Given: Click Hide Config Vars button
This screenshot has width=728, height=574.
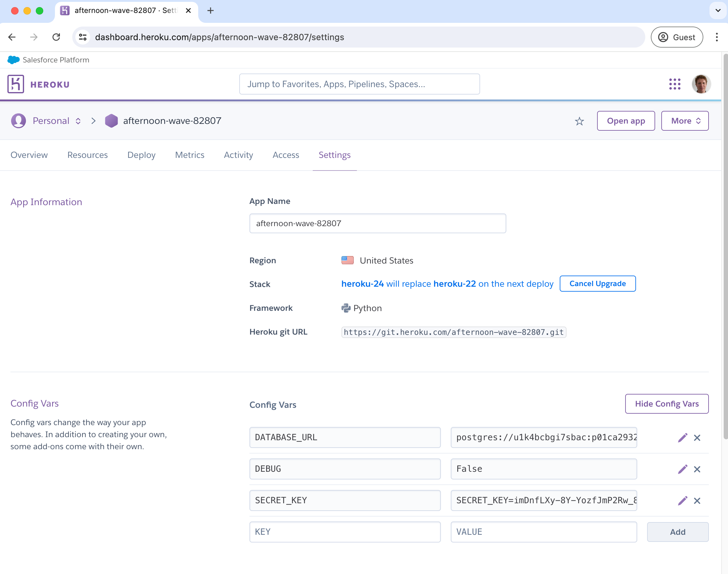Looking at the screenshot, I should point(667,403).
